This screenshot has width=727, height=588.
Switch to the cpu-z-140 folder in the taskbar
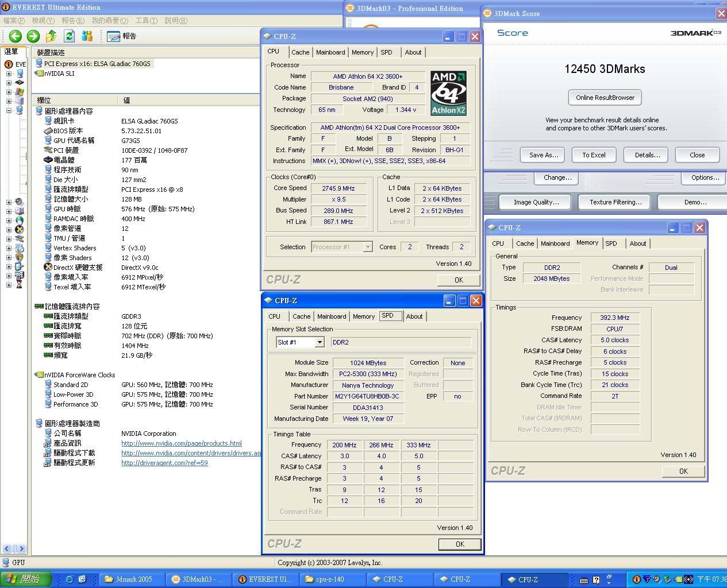[333, 579]
